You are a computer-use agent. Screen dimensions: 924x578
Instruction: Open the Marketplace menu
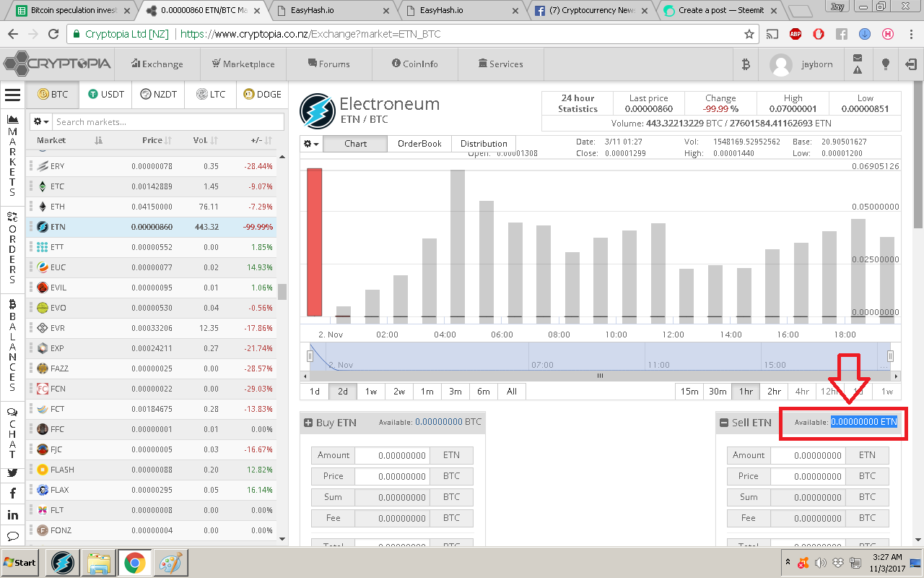[x=243, y=64]
